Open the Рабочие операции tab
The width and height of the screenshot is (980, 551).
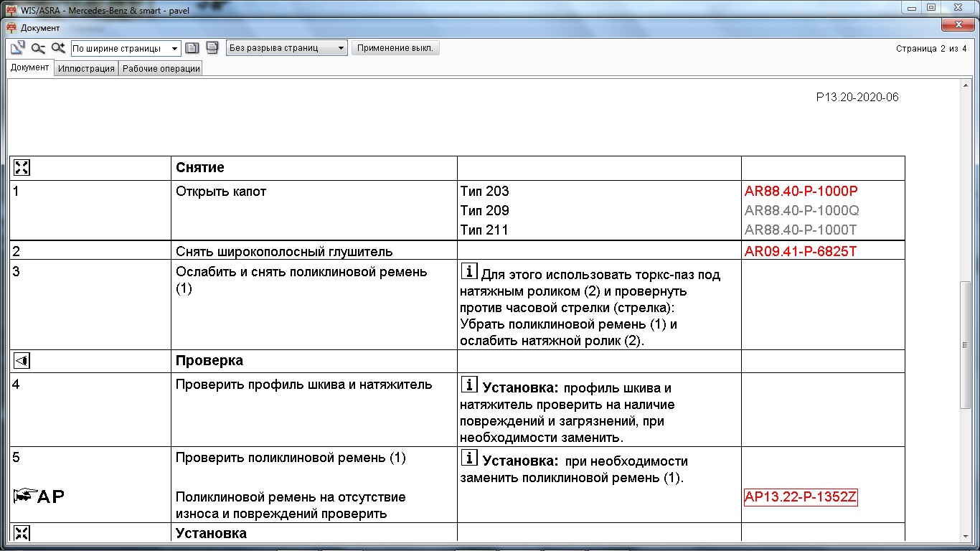tap(161, 69)
